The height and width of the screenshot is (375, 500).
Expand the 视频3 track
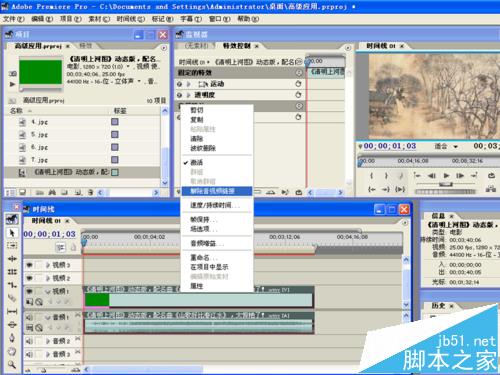[x=48, y=265]
